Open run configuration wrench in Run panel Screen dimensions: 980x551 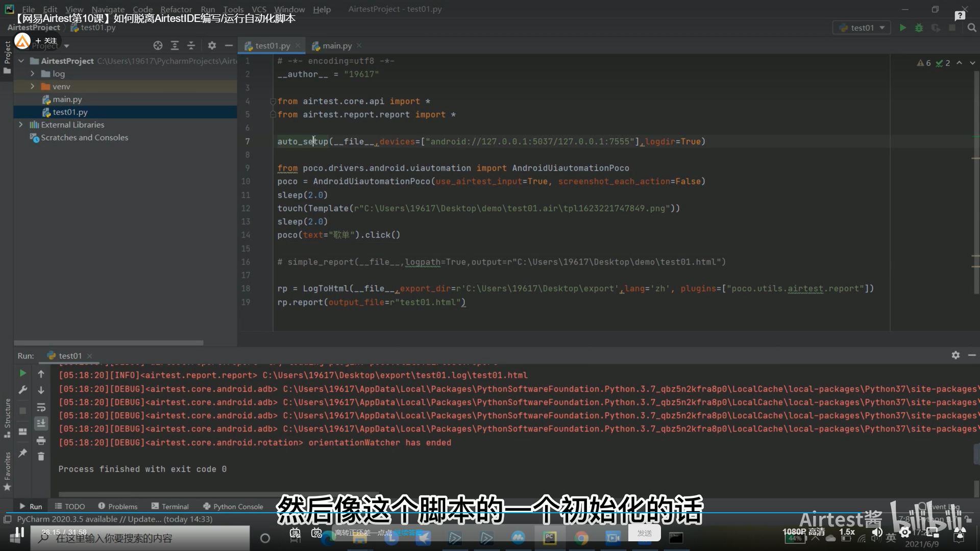22,390
